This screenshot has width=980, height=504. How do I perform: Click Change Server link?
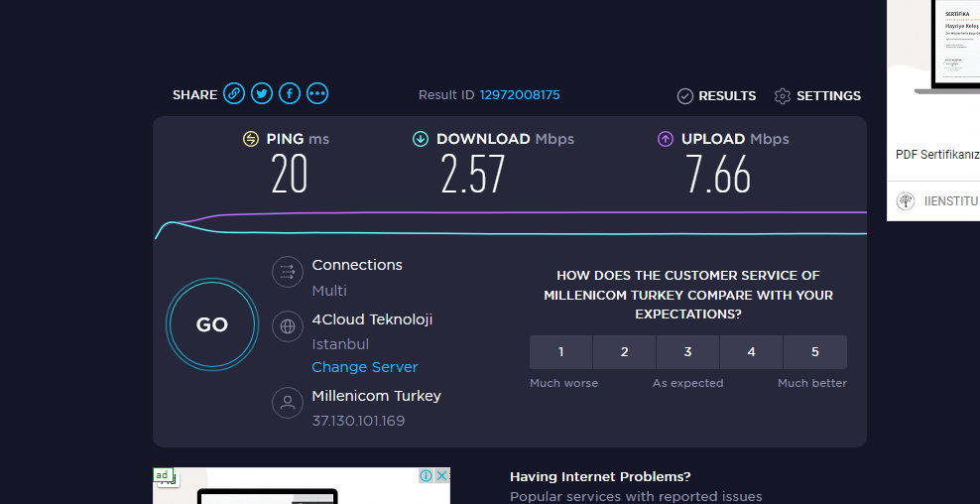pos(364,367)
